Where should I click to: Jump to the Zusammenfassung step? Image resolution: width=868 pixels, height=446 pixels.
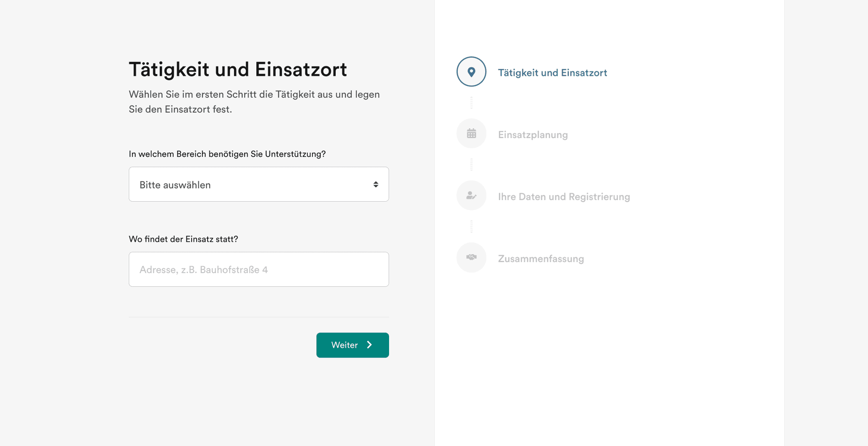541,258
